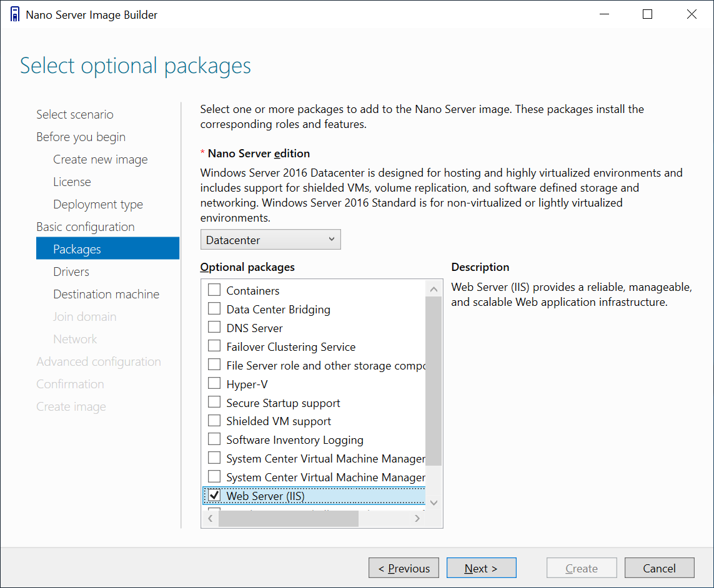The width and height of the screenshot is (714, 588).
Task: Navigate to the Select scenario page
Action: click(75, 114)
